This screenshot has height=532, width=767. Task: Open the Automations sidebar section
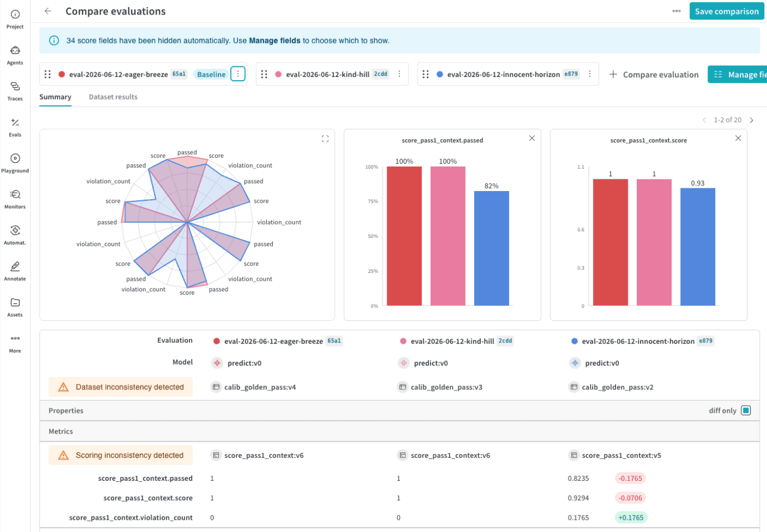(15, 235)
